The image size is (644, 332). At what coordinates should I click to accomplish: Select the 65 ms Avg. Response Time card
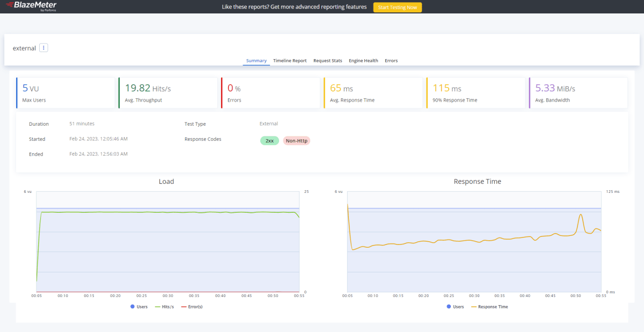click(373, 93)
